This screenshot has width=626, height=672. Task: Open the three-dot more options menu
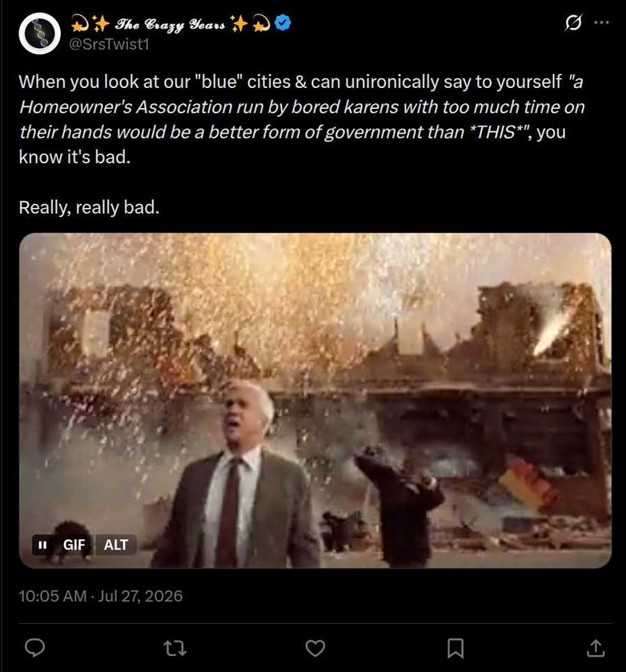[x=601, y=22]
